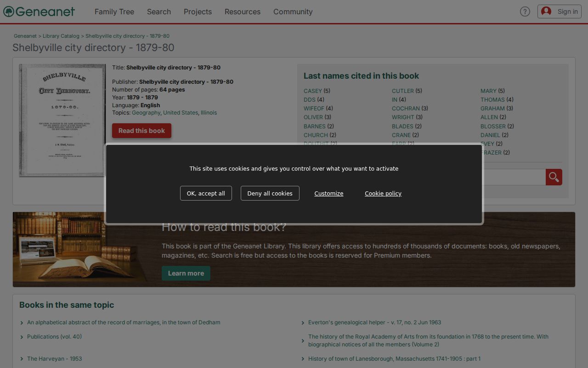Open the Search menu
This screenshot has height=368, width=588.
[159, 11]
